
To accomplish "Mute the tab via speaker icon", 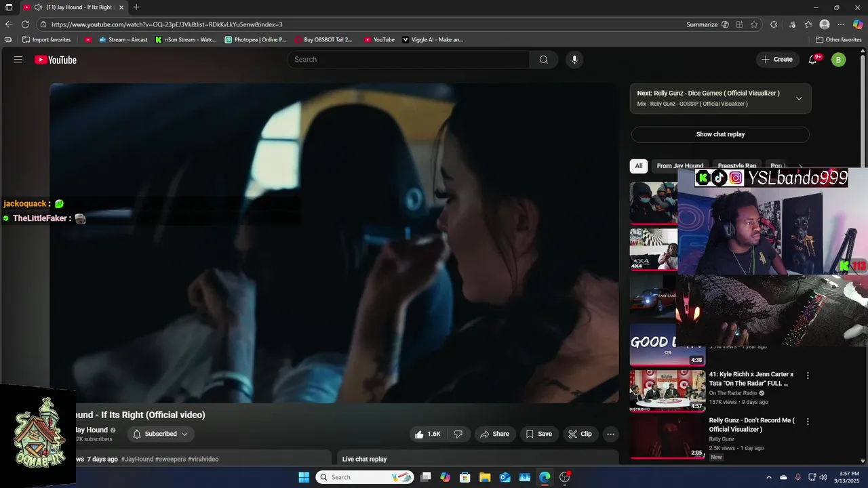I will (38, 7).
